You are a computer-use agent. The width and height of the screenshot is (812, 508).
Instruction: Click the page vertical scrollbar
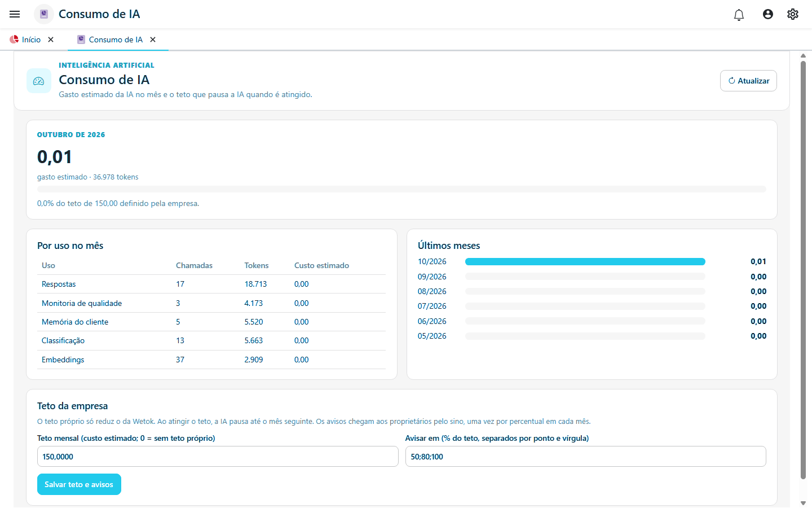point(803,270)
